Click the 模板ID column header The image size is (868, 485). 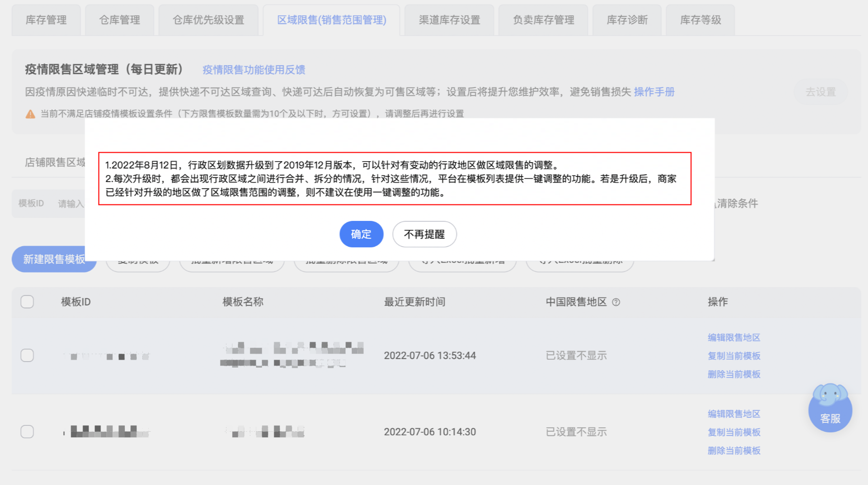pos(76,302)
